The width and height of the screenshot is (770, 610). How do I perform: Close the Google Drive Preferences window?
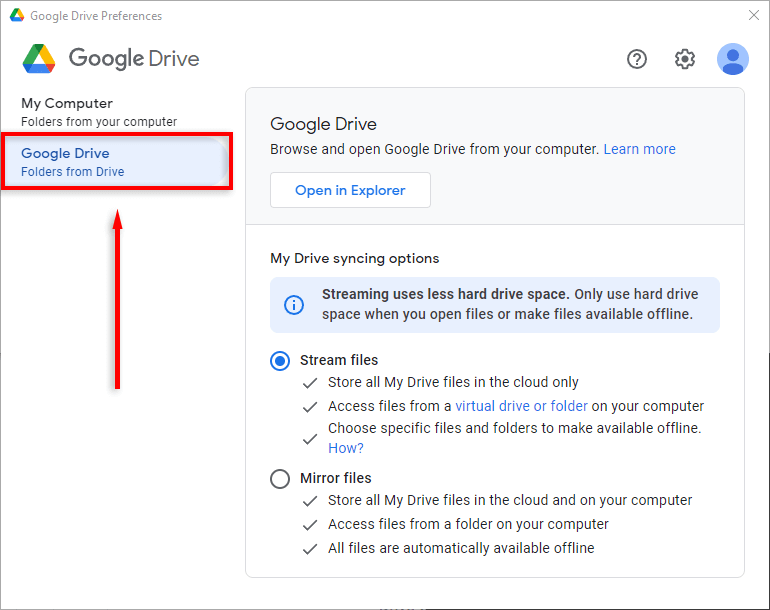click(x=753, y=16)
